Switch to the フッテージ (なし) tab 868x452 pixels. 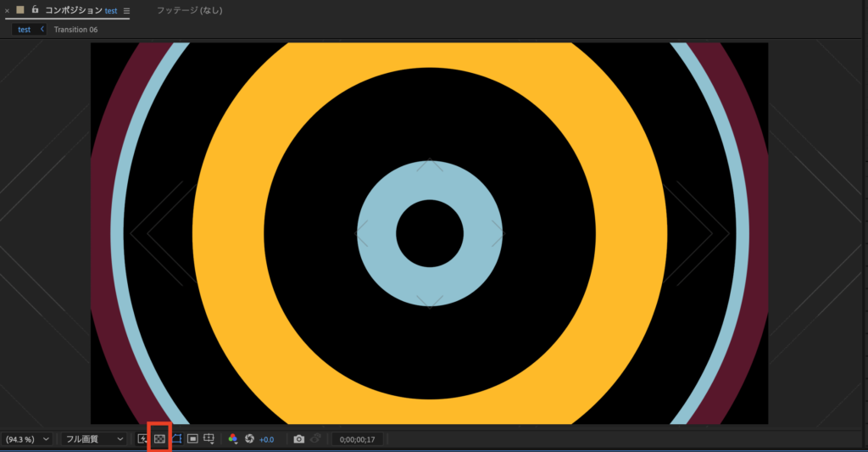192,10
